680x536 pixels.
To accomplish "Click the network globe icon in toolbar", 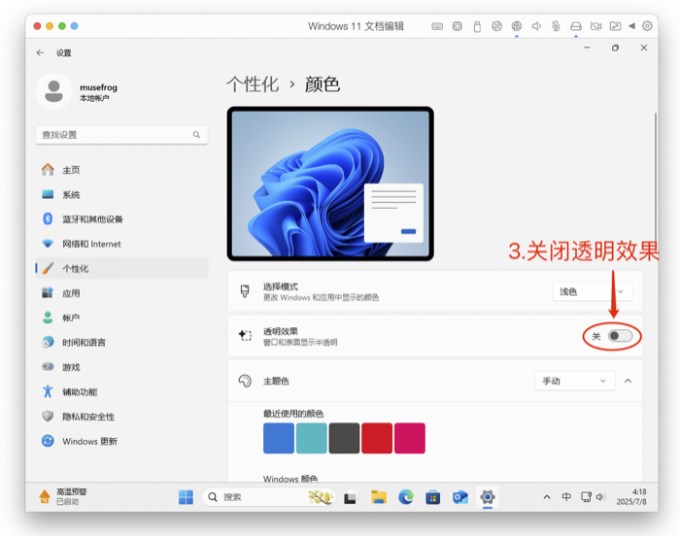I will tap(517, 26).
